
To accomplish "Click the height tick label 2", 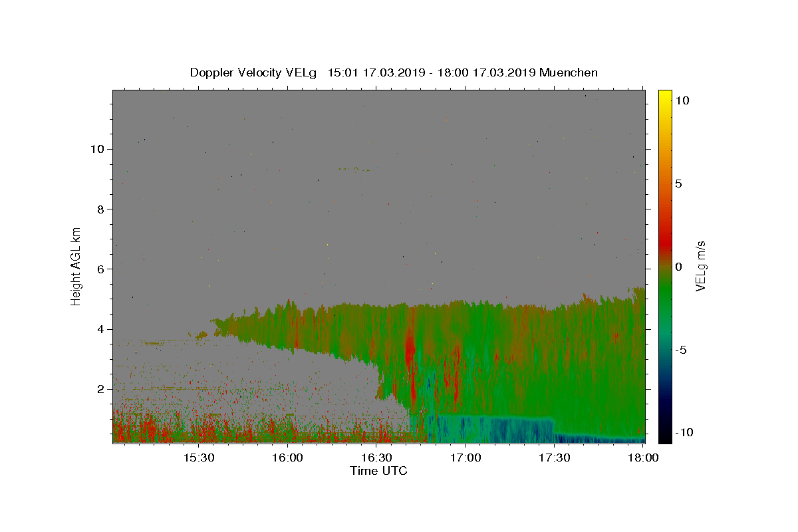I will click(x=100, y=389).
